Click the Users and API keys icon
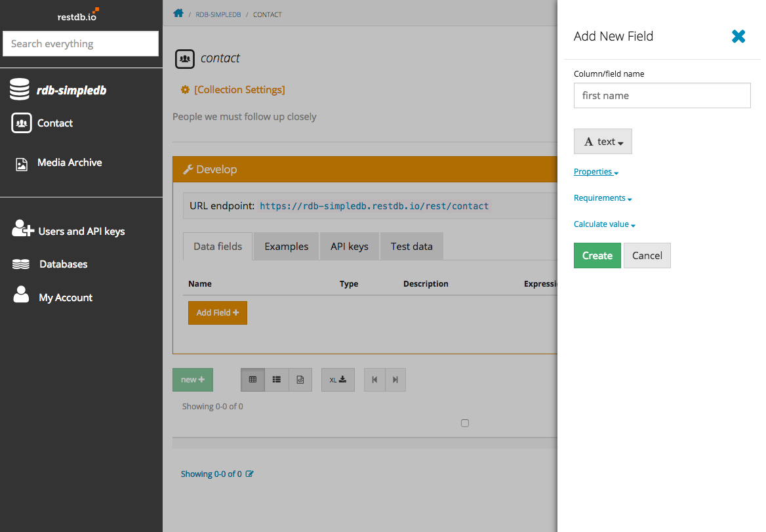 [x=22, y=229]
